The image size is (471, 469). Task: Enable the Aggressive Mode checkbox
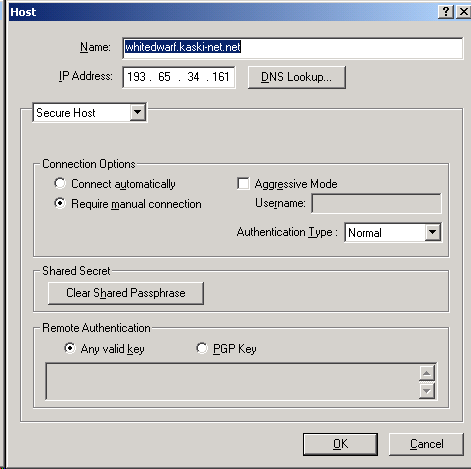pos(243,183)
